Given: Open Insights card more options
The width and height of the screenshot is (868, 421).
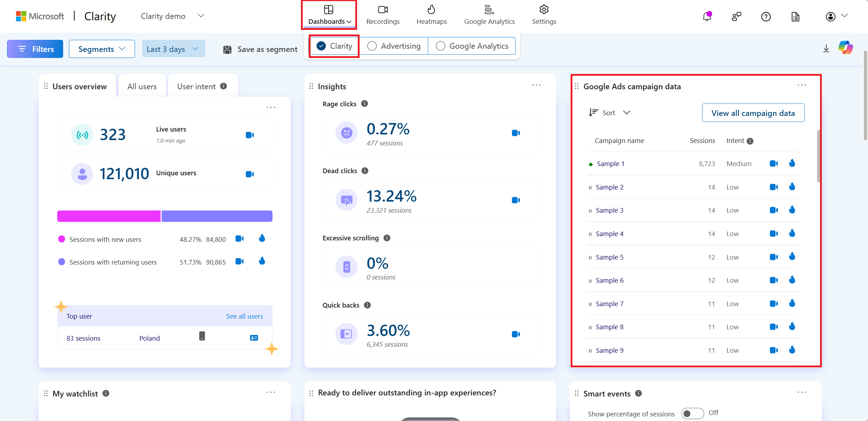Looking at the screenshot, I should point(536,85).
